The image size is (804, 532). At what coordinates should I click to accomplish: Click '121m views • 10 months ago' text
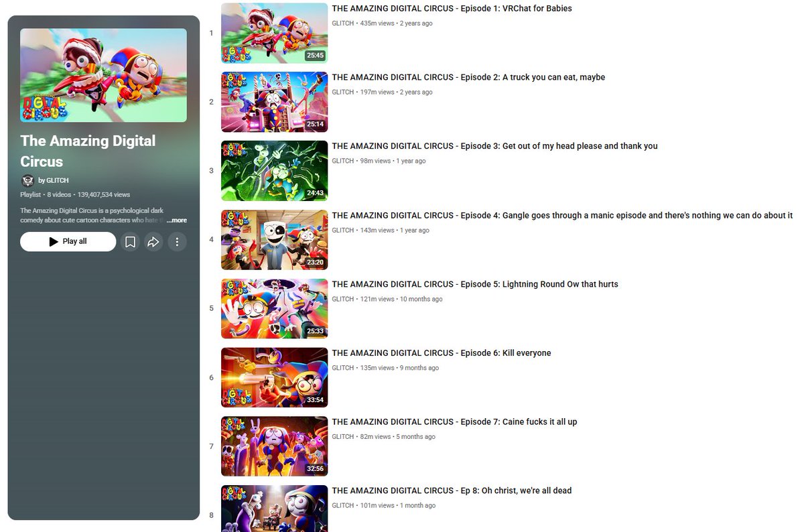click(x=401, y=299)
